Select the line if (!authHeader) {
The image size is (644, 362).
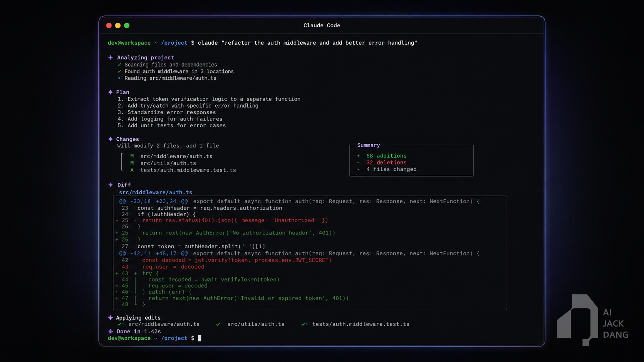click(166, 214)
